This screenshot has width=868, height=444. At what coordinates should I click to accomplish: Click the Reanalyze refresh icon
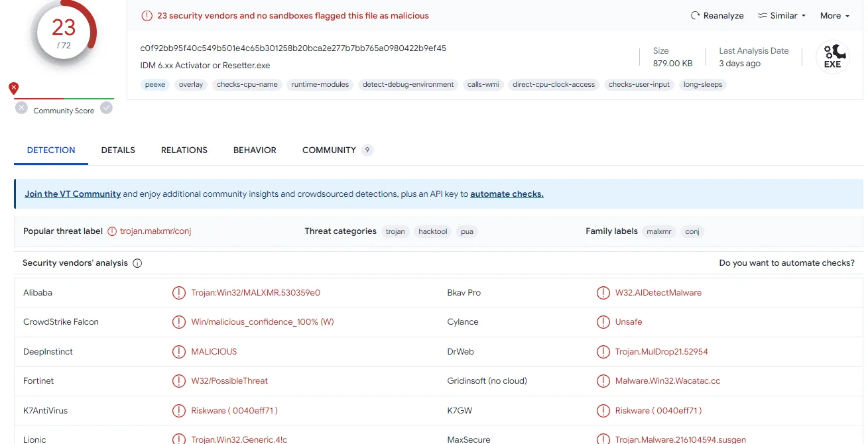[695, 16]
